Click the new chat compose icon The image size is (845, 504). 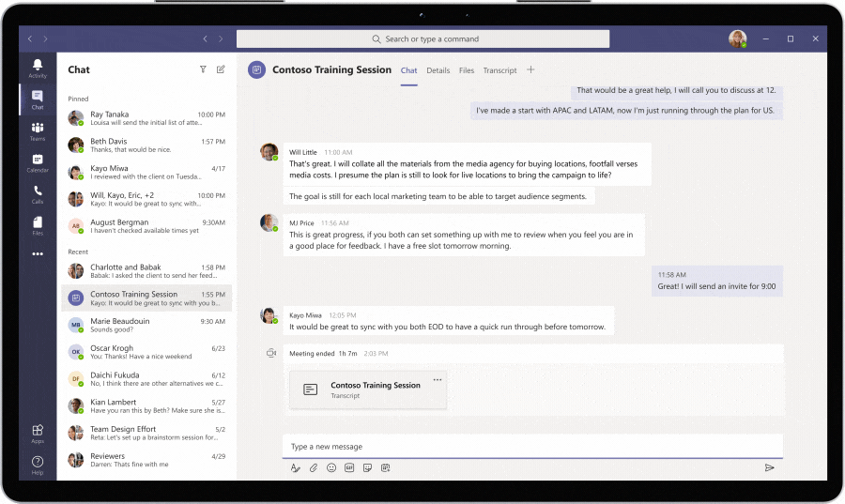(221, 69)
